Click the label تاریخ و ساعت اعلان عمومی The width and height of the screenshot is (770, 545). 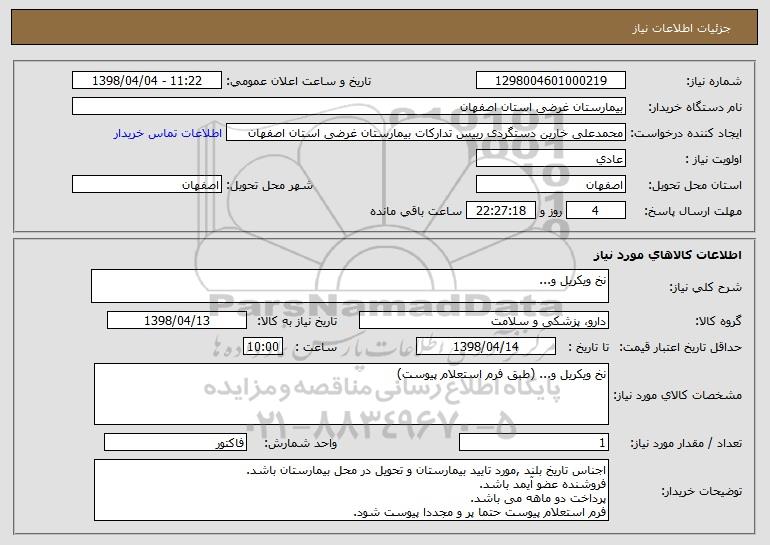pyautogui.click(x=299, y=81)
